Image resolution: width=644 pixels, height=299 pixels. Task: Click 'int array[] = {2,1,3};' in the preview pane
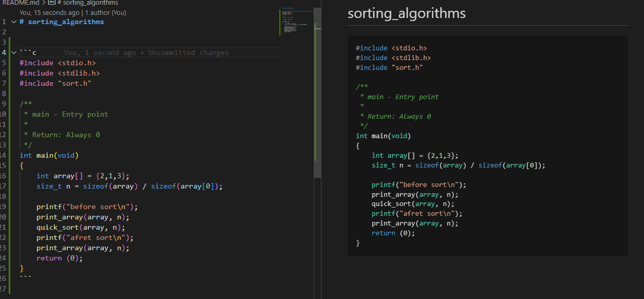tap(415, 156)
